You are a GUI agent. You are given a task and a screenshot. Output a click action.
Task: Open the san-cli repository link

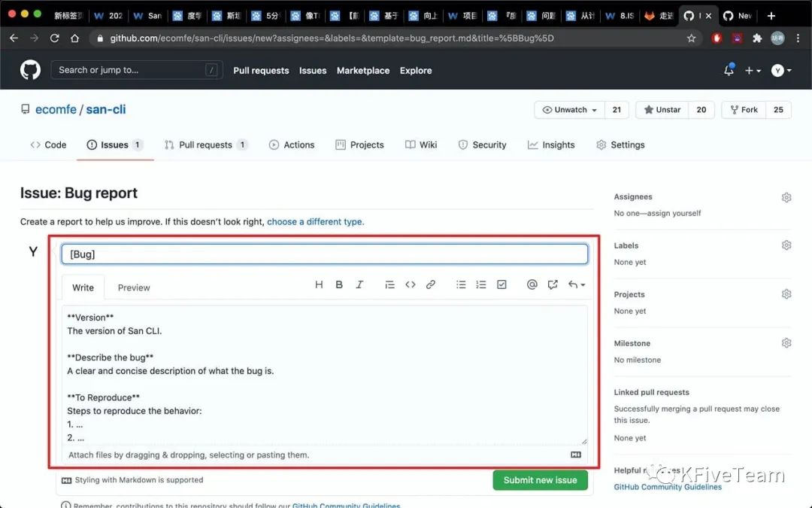106,110
